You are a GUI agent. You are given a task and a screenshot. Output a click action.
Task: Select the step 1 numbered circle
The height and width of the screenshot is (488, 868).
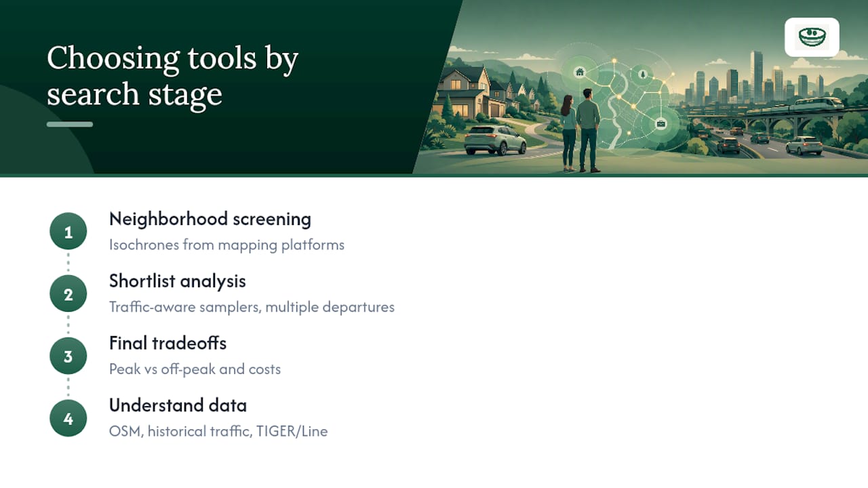click(68, 232)
